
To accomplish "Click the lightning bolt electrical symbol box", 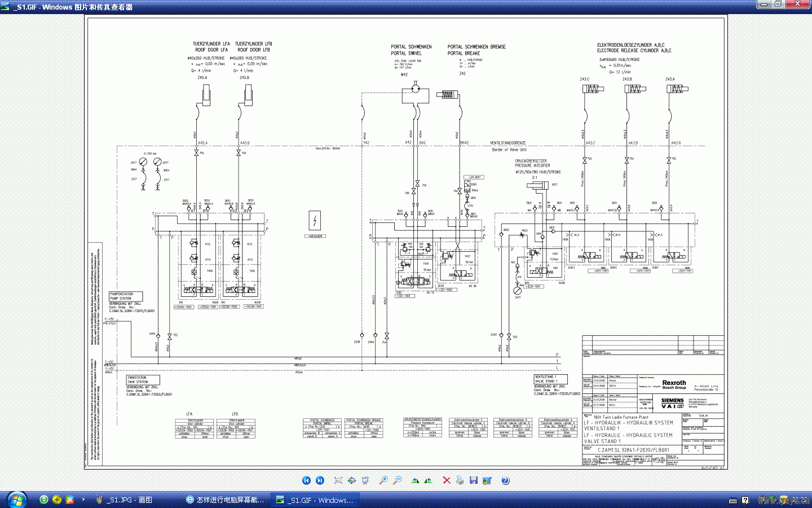I will click(315, 220).
